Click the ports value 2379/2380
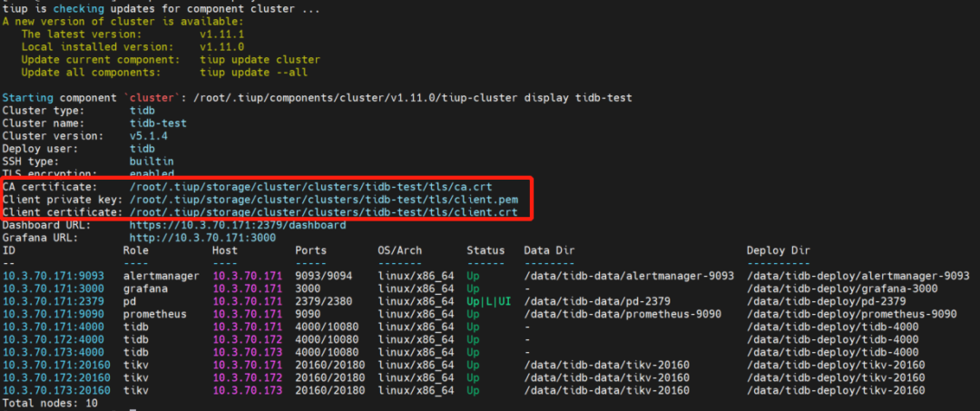This screenshot has height=411, width=980. point(323,301)
